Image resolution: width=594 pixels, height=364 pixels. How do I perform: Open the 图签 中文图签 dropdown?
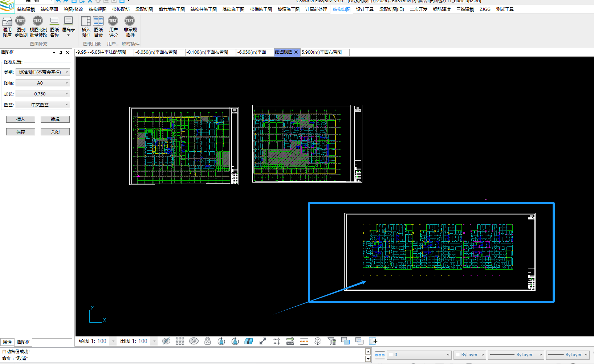42,105
